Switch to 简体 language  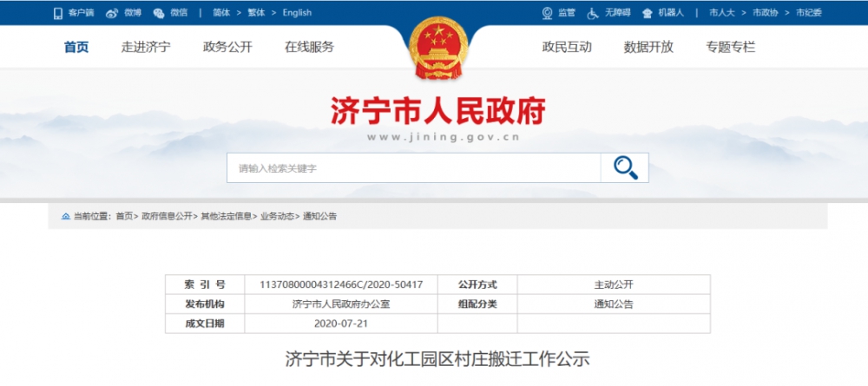221,13
